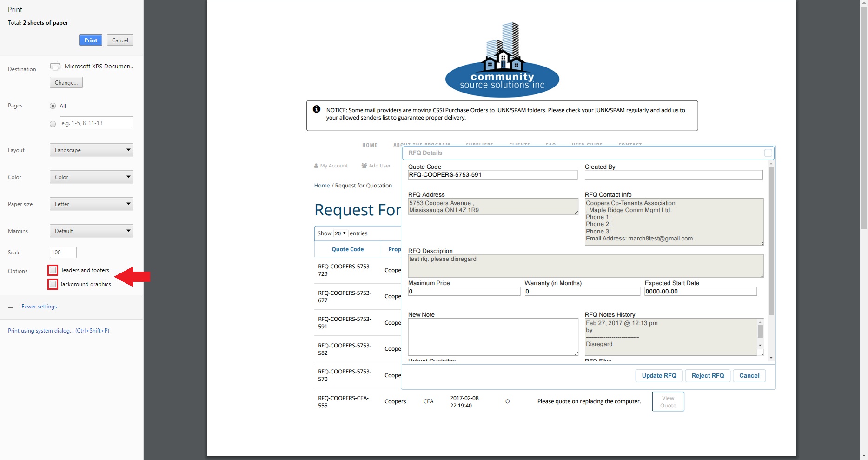
Task: Click the Quote Code column header
Action: (347, 249)
